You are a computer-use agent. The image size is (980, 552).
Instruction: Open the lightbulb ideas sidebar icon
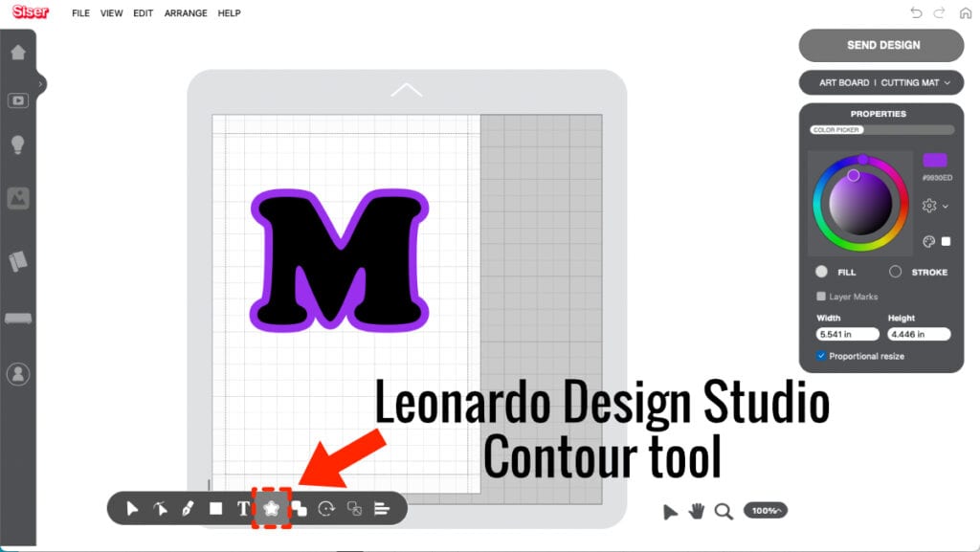coord(18,144)
